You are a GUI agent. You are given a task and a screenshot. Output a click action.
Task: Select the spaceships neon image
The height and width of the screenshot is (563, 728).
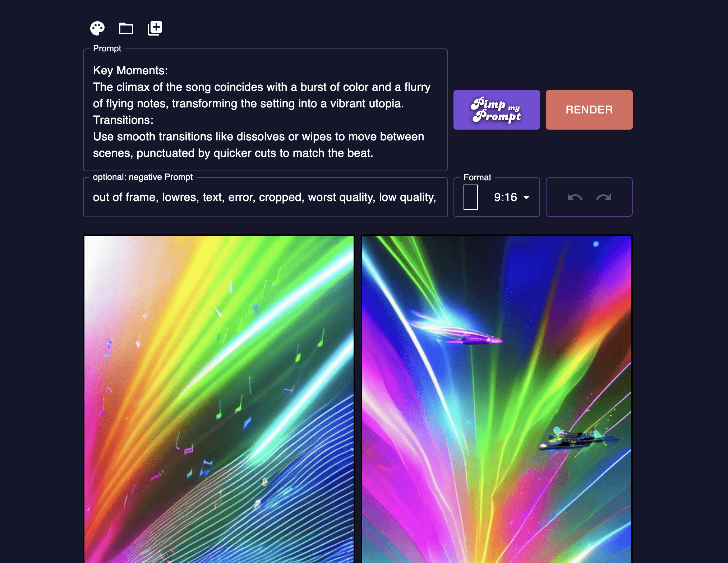[x=497, y=399]
